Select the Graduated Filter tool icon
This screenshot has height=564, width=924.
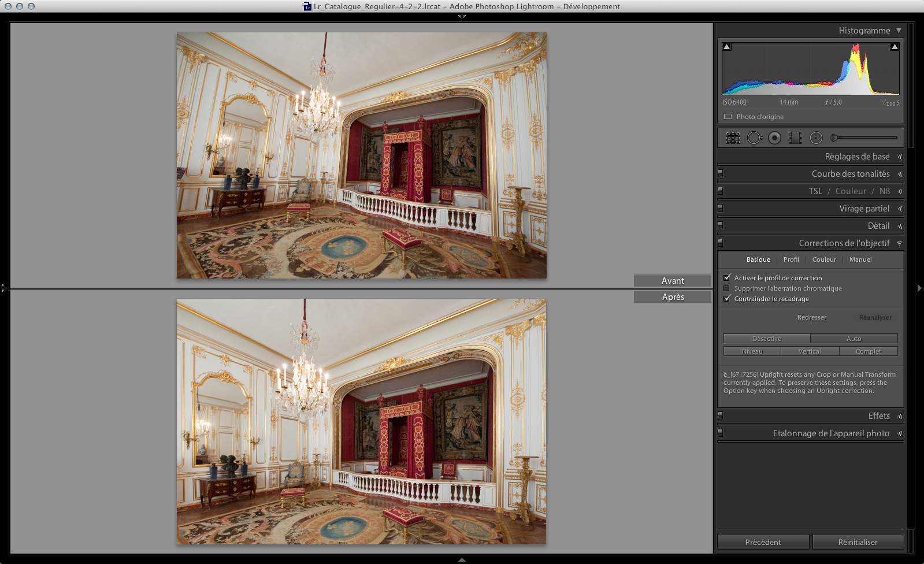coord(795,138)
